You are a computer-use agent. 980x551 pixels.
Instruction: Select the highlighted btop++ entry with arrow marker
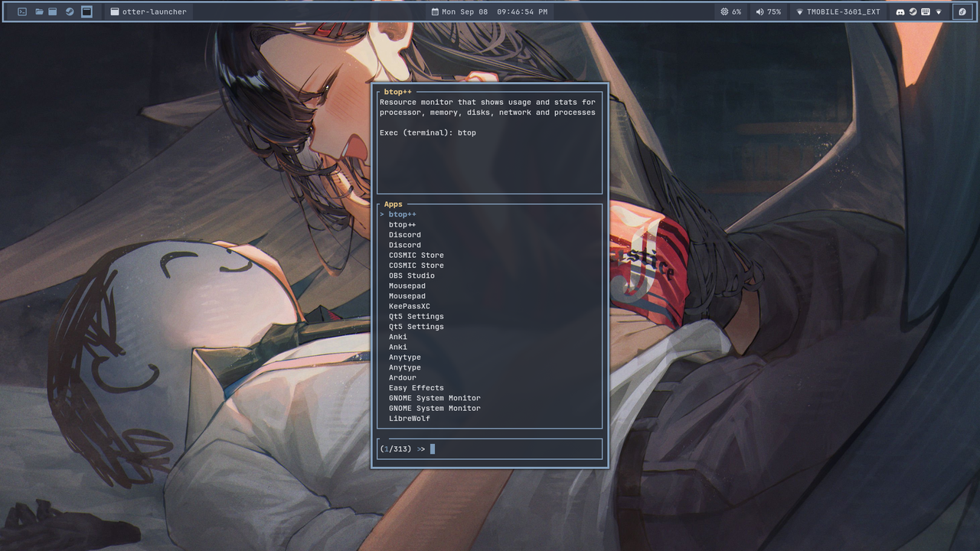[399, 214]
